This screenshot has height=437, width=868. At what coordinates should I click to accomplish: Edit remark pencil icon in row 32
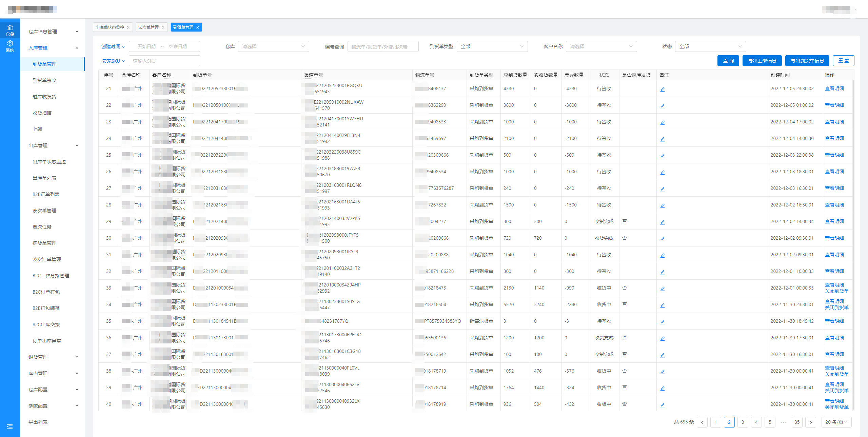coord(663,272)
